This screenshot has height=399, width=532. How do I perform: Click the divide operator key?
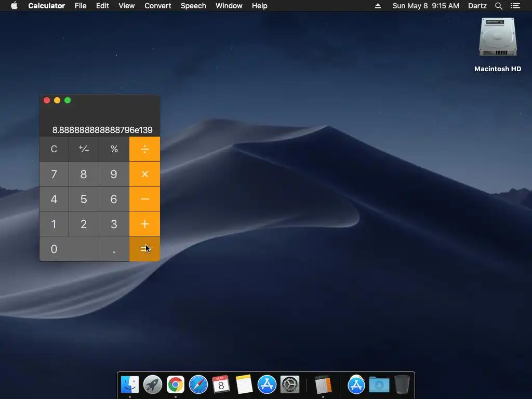[144, 149]
